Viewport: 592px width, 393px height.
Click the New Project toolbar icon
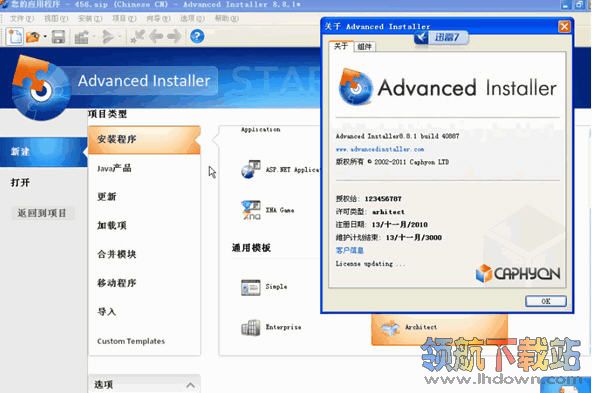[15, 37]
